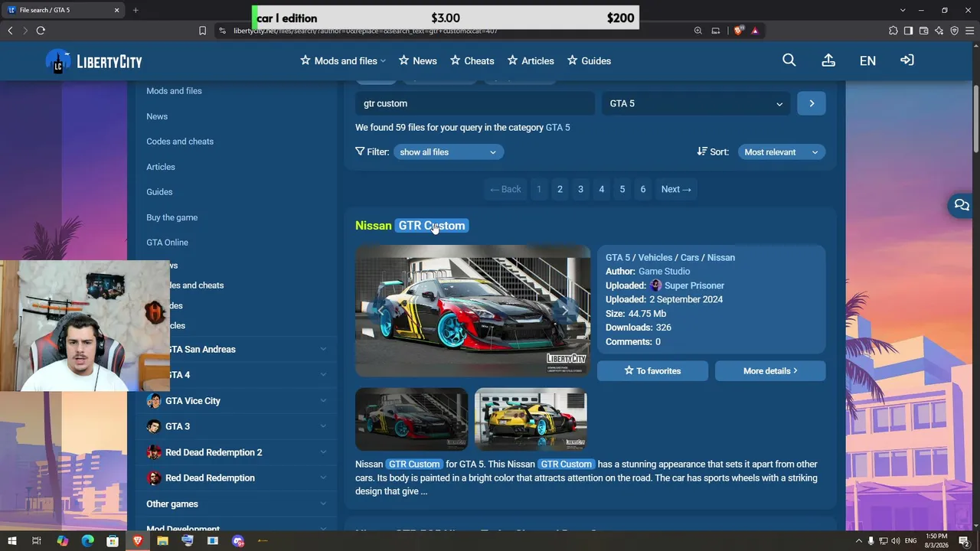Viewport: 980px width, 551px height.
Task: Open the News menu item
Action: (x=417, y=60)
